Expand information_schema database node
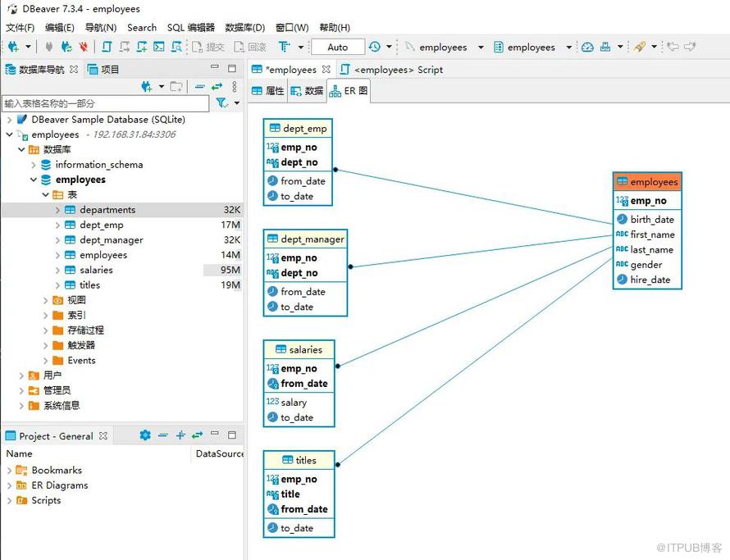Viewport: 730px width, 560px height. (x=34, y=165)
